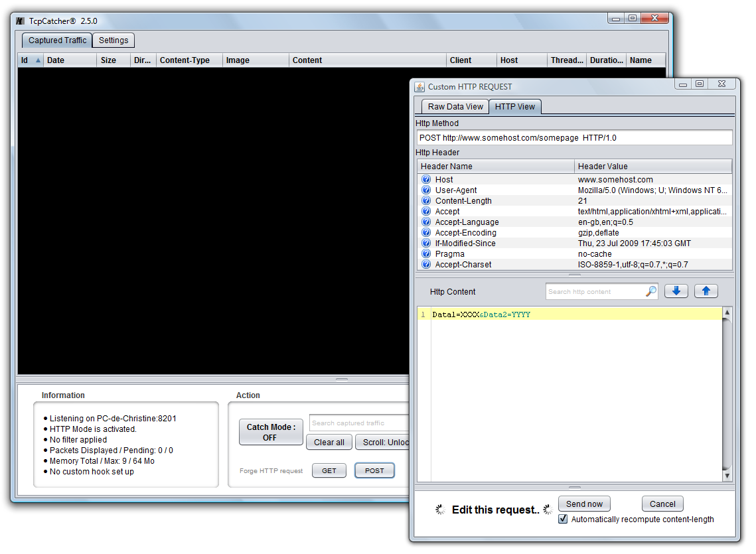Click the Content column header
Screen dimensions: 756x554
(x=368, y=60)
